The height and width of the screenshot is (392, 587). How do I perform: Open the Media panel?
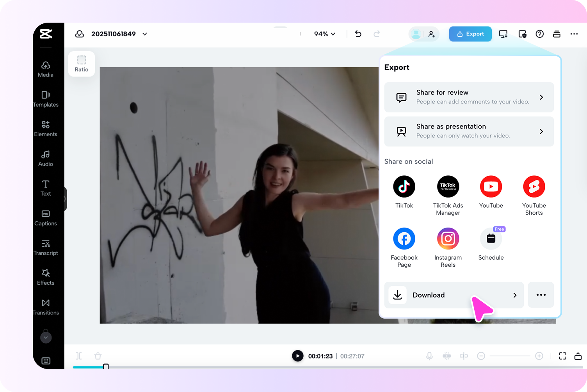pyautogui.click(x=45, y=69)
